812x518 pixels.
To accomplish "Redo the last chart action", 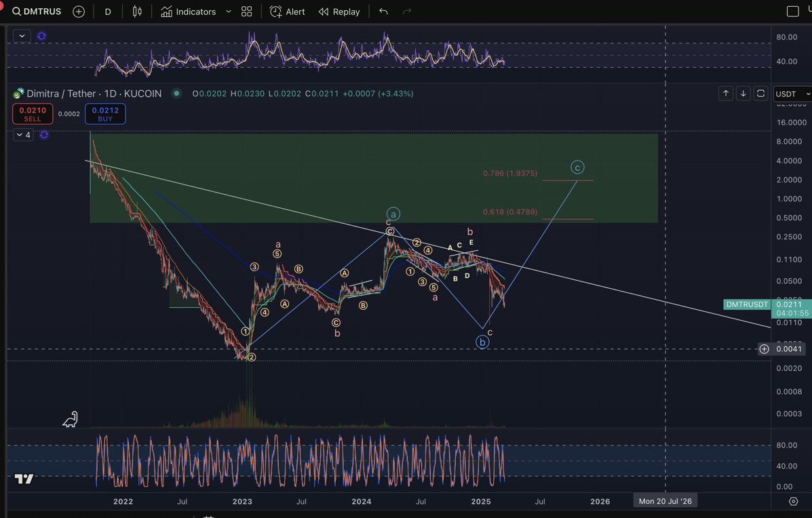I will (x=407, y=12).
